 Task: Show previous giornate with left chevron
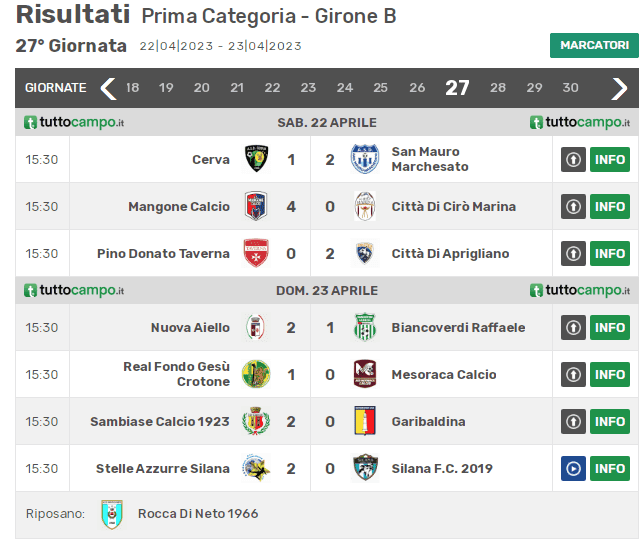109,88
